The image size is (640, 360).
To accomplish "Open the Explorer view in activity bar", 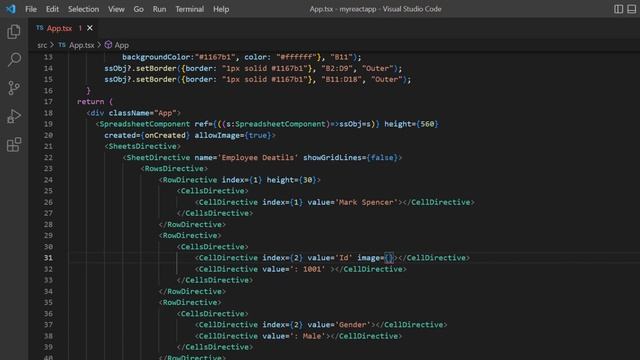I will (x=14, y=32).
